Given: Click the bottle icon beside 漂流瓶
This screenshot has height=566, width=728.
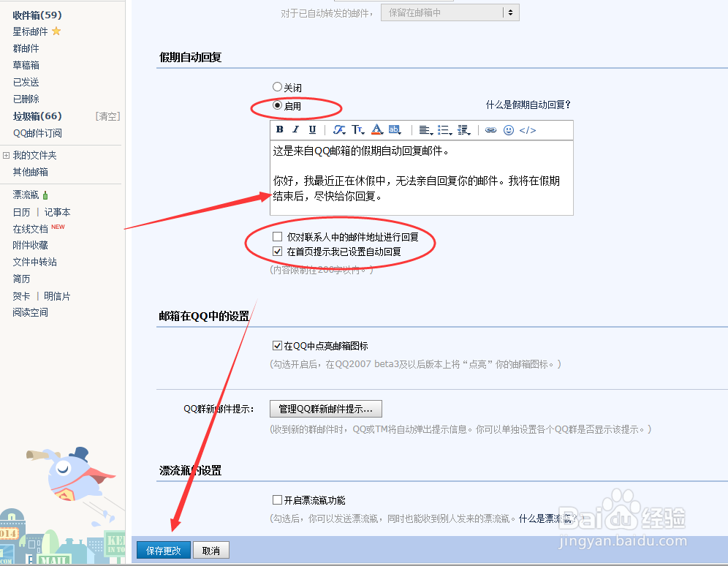Looking at the screenshot, I should point(45,195).
